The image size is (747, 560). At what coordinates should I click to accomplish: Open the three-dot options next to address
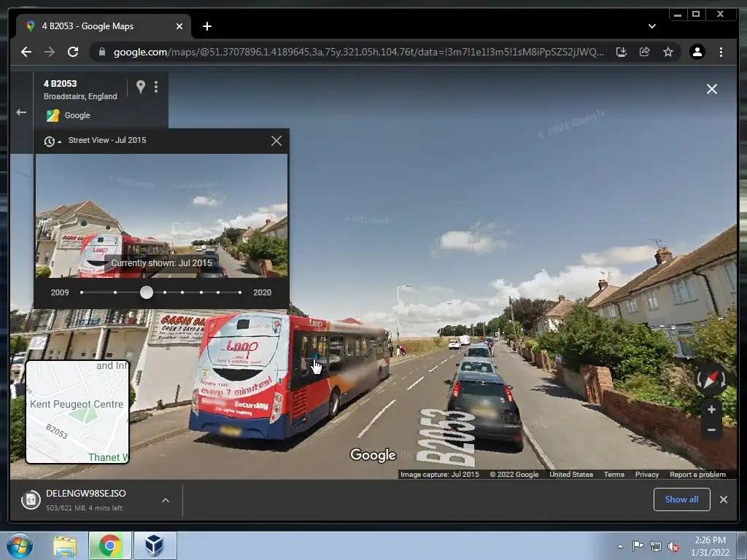pyautogui.click(x=156, y=87)
